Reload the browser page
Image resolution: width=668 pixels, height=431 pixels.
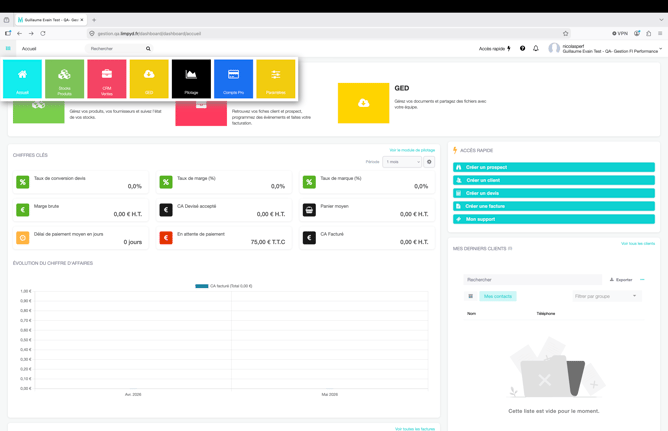click(x=43, y=33)
